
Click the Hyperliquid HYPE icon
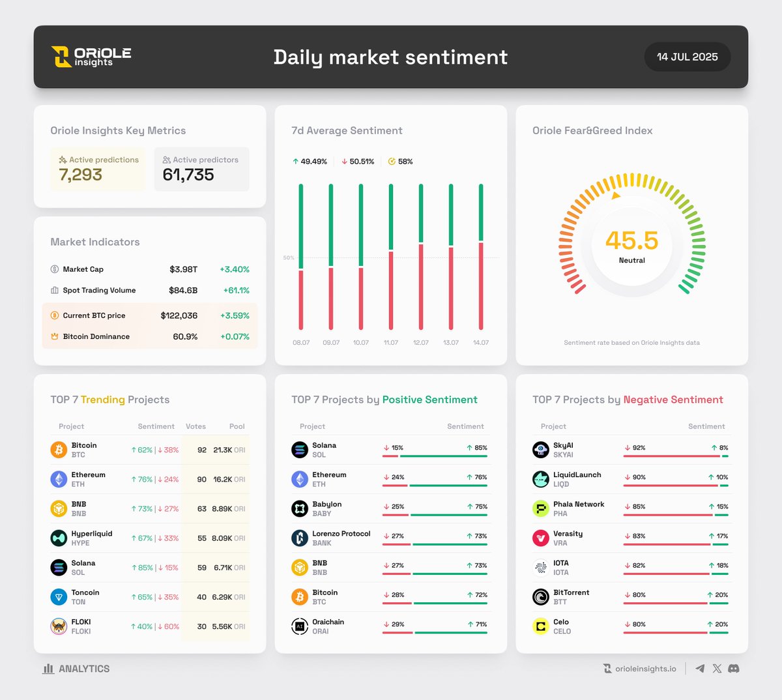tap(59, 538)
